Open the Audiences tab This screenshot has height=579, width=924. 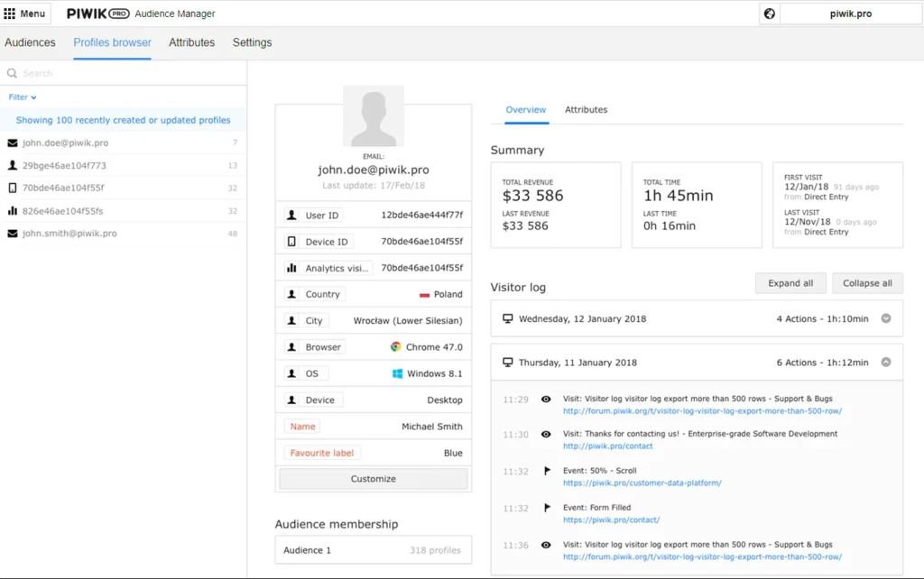[x=30, y=42]
